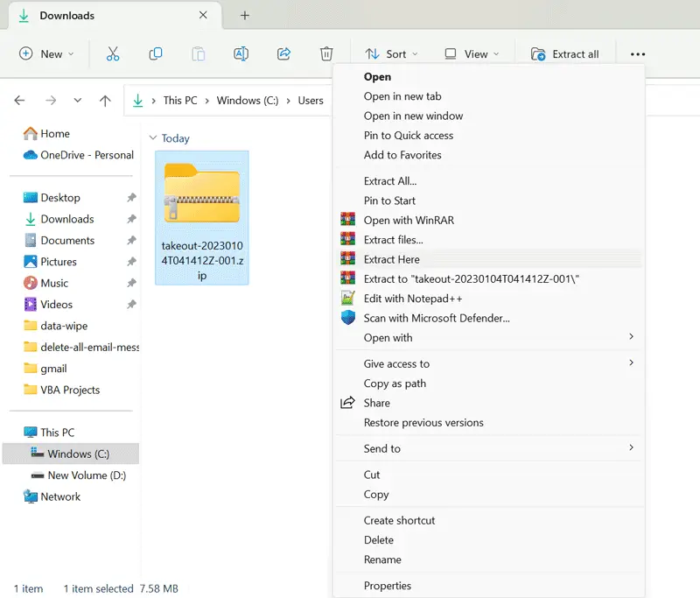The image size is (700, 598).
Task: Click the Back arrow navigation icon
Action: [20, 101]
